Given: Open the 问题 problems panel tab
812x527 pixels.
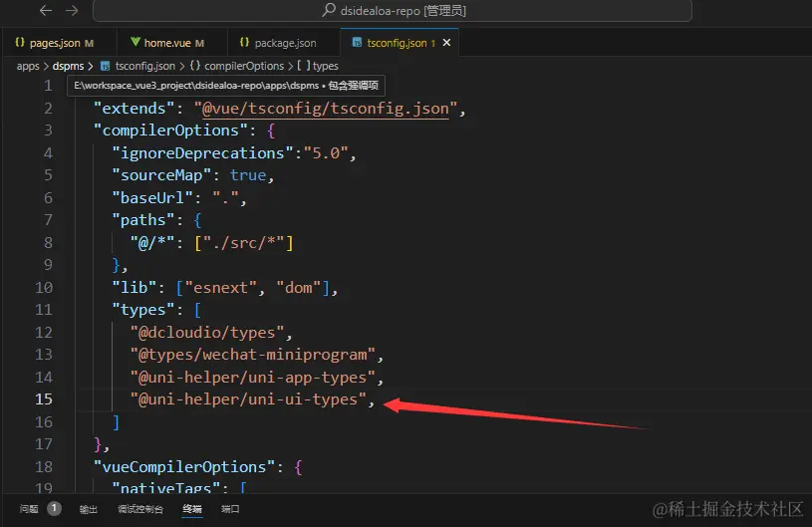Looking at the screenshot, I should tap(29, 509).
